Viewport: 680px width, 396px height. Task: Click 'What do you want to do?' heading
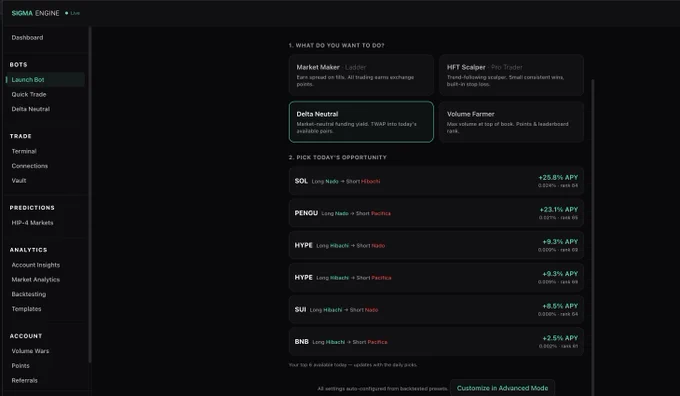[337, 46]
